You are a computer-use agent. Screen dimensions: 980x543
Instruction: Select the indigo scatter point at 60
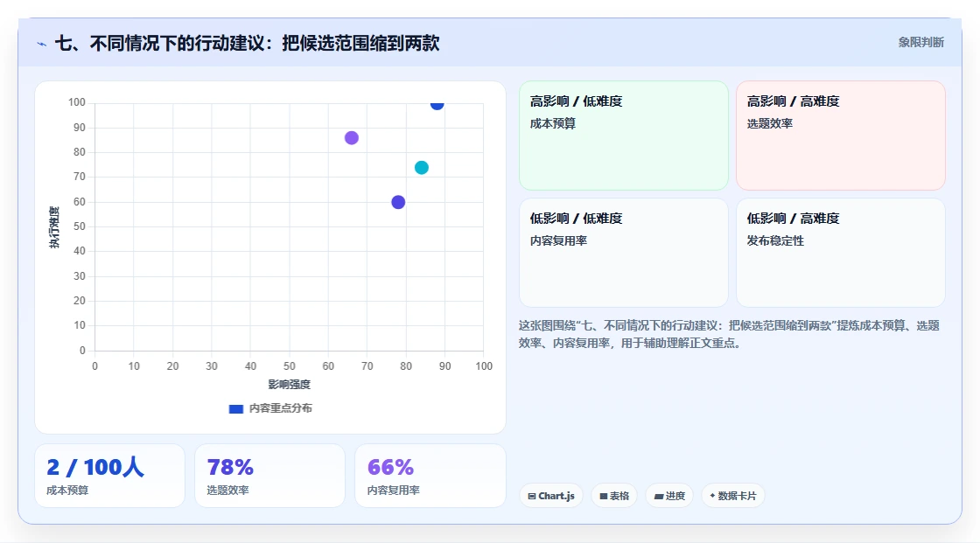click(398, 202)
